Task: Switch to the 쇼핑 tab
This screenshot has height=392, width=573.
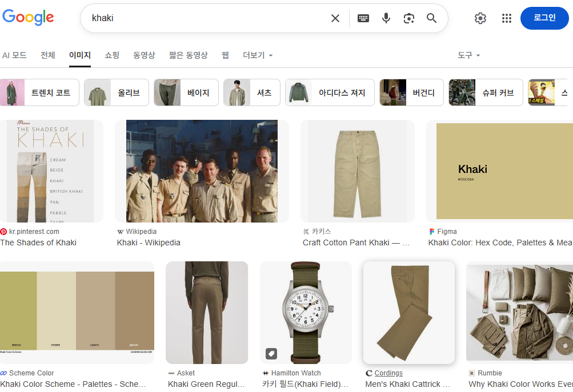Action: tap(112, 55)
